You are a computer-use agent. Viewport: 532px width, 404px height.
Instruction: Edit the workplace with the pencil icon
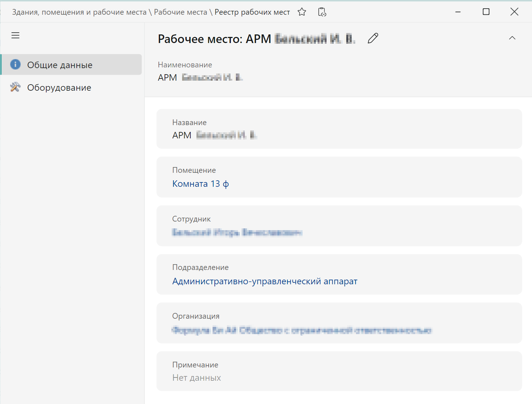373,38
